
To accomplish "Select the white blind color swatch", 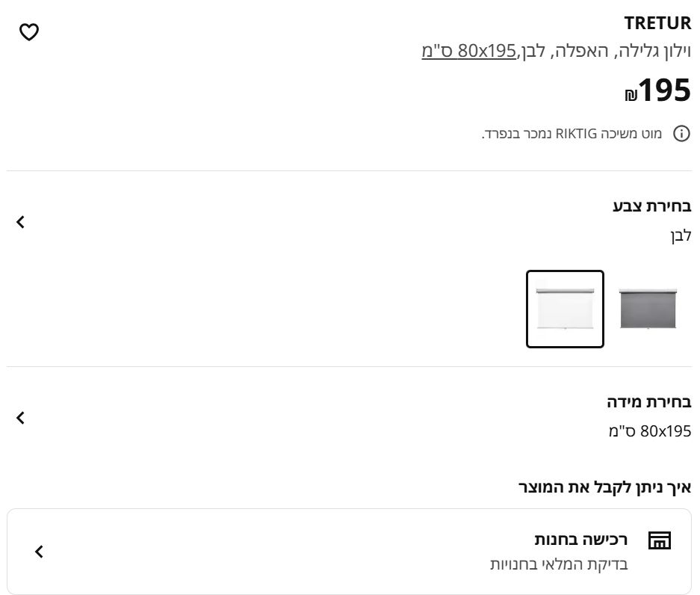I will 565,309.
